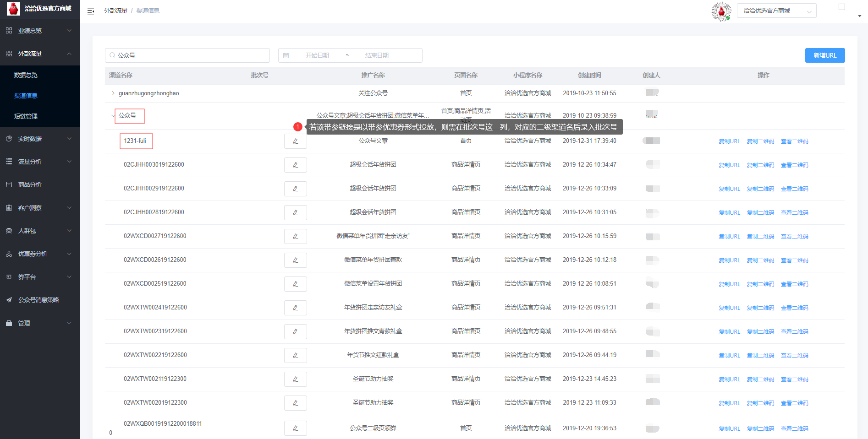Click the QR code icon in header
The image size is (868, 439).
pos(721,11)
